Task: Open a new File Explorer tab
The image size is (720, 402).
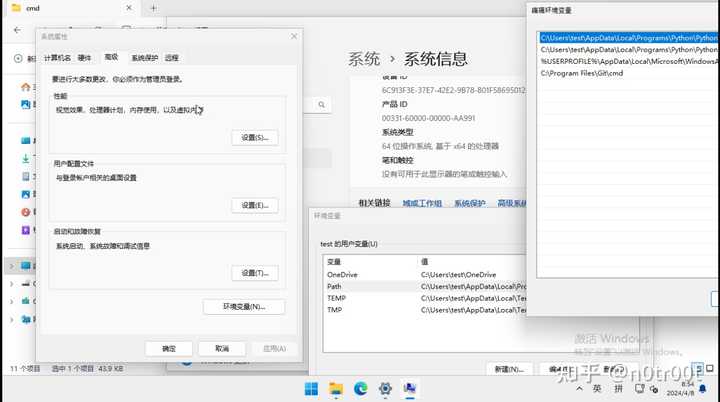Action: (x=153, y=8)
